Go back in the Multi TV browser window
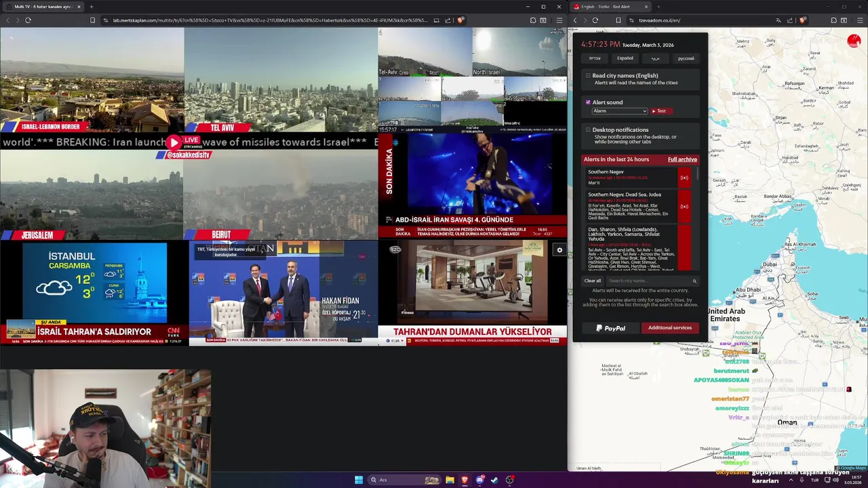 (x=7, y=20)
